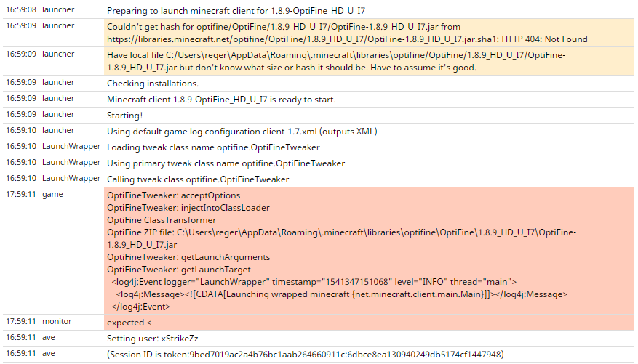638x364 pixels.
Task: Click the 'Couldn't get hash for optifine' warning
Action: tap(347, 33)
